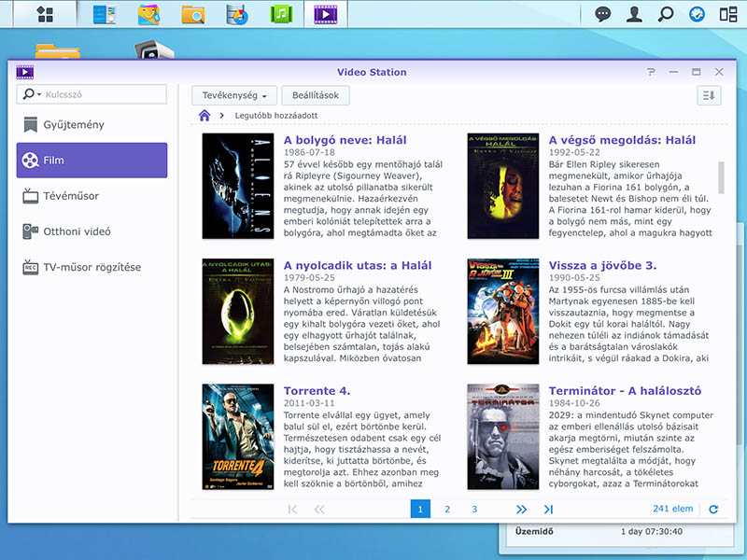Open the desktop search magnifier icon
This screenshot has height=560, width=747.
pos(666,14)
